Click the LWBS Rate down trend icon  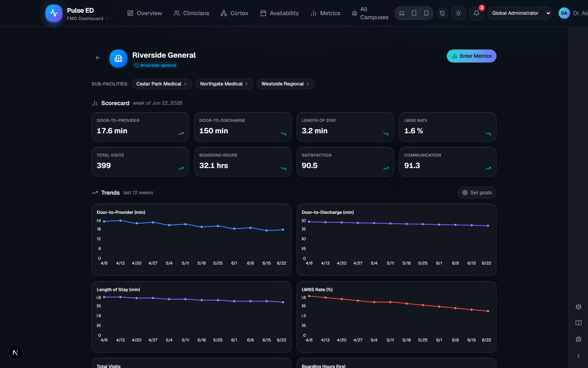[488, 134]
